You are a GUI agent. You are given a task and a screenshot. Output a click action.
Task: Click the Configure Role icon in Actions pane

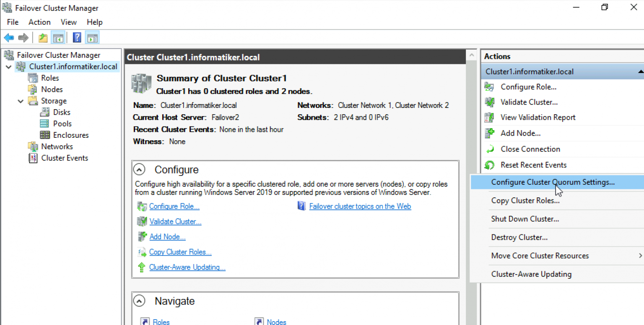coord(489,86)
